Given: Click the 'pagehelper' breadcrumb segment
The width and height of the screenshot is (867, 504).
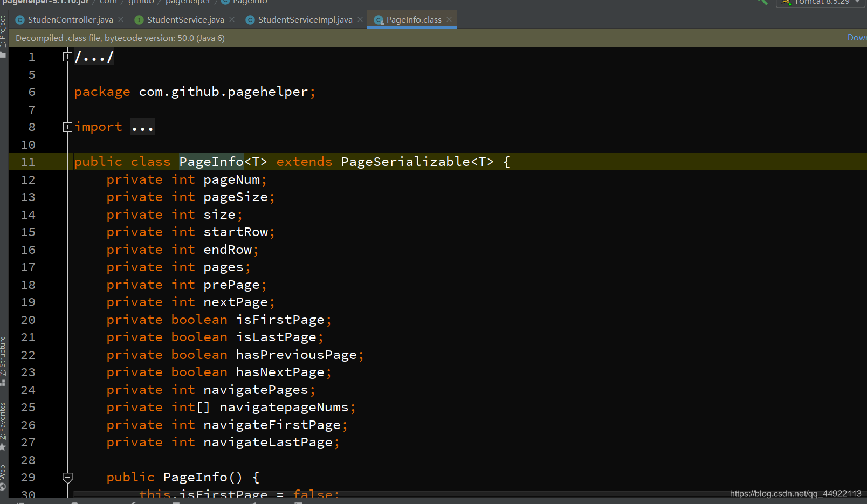Looking at the screenshot, I should [187, 2].
